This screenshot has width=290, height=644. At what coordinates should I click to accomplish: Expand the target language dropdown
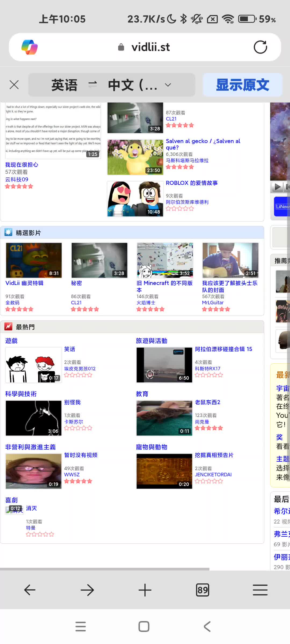(x=168, y=85)
